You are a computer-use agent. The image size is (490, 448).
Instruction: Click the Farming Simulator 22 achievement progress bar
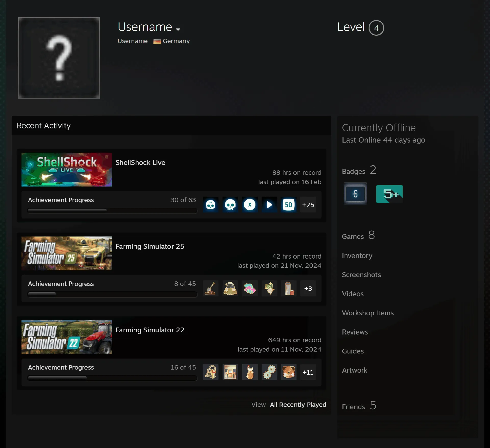click(112, 378)
